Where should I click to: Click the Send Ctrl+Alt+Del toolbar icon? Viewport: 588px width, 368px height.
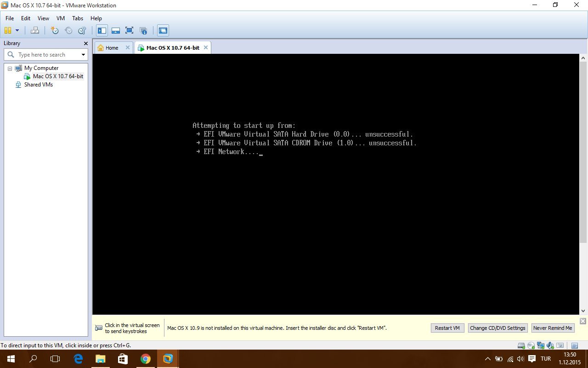click(x=35, y=30)
